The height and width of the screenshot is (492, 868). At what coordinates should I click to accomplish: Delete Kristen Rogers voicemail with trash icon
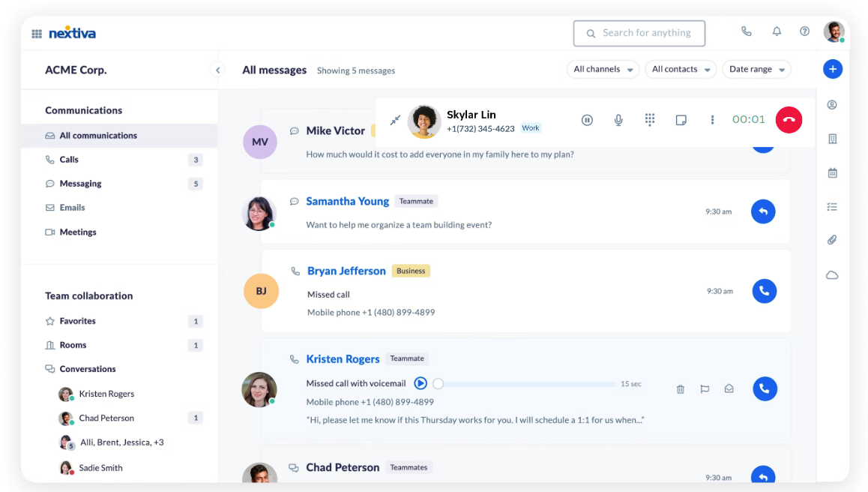pyautogui.click(x=681, y=389)
